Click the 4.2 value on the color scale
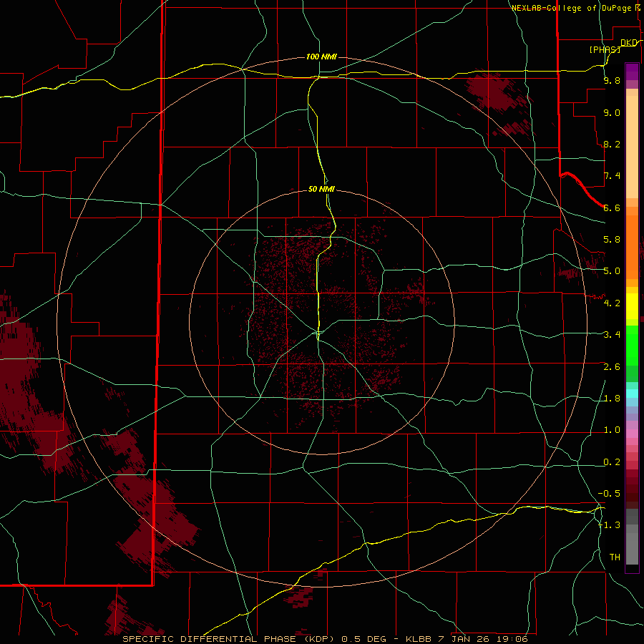Image resolution: width=644 pixels, height=644 pixels. click(x=612, y=303)
